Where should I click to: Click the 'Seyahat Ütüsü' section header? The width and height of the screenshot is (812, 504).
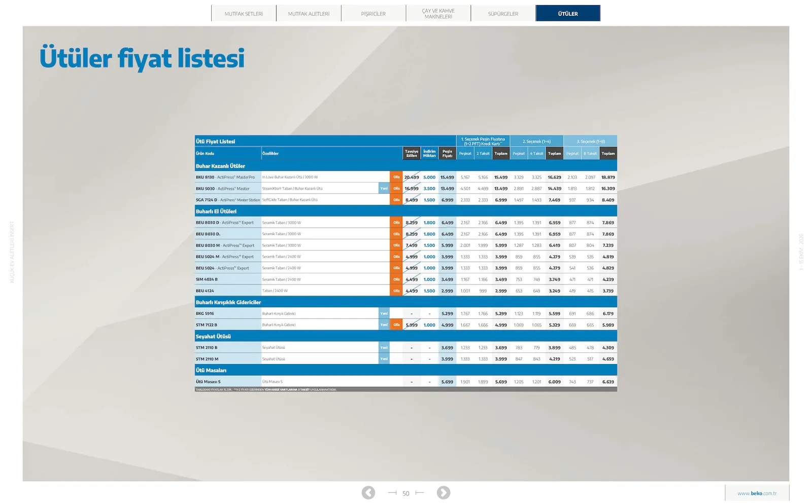pos(213,336)
